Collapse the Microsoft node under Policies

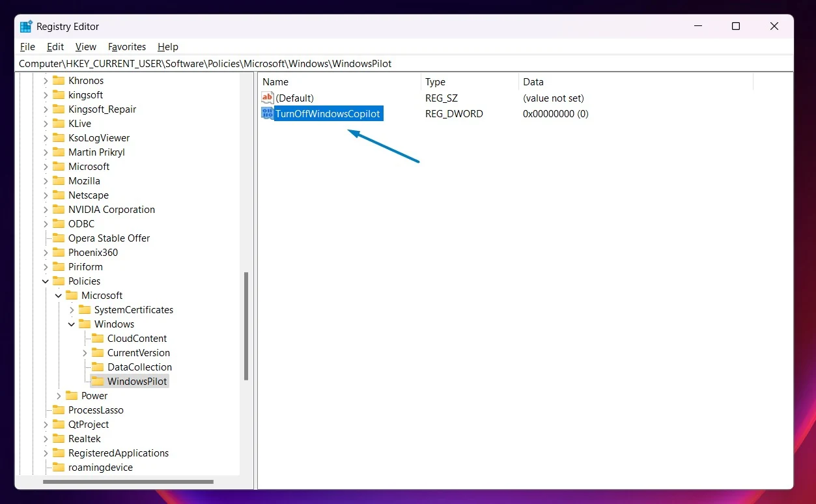tap(59, 296)
